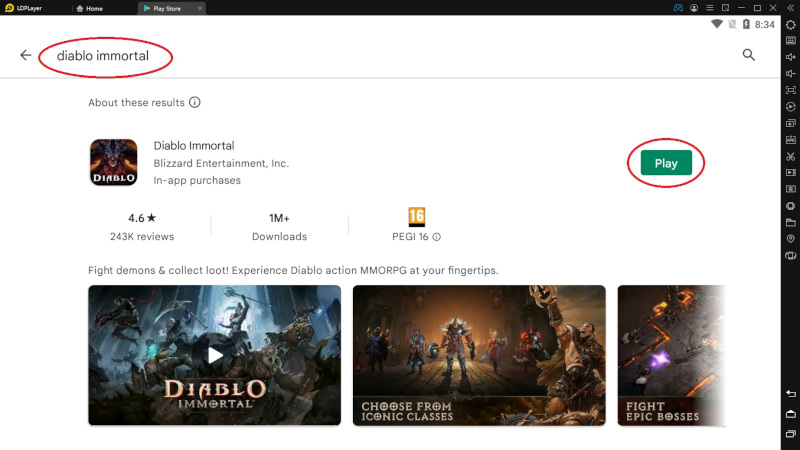This screenshot has height=450, width=800.
Task: Click the green Play button
Action: (666, 163)
